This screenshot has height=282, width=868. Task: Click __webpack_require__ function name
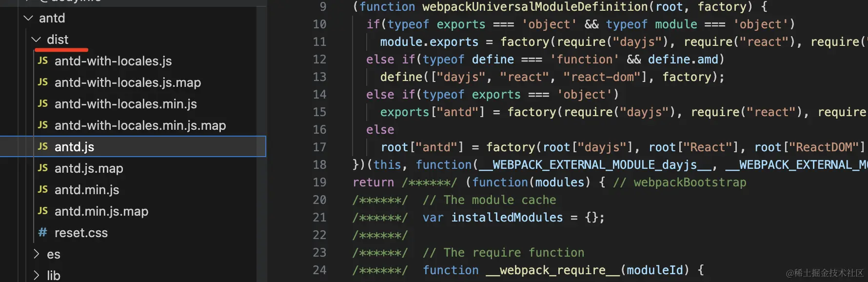pyautogui.click(x=552, y=270)
